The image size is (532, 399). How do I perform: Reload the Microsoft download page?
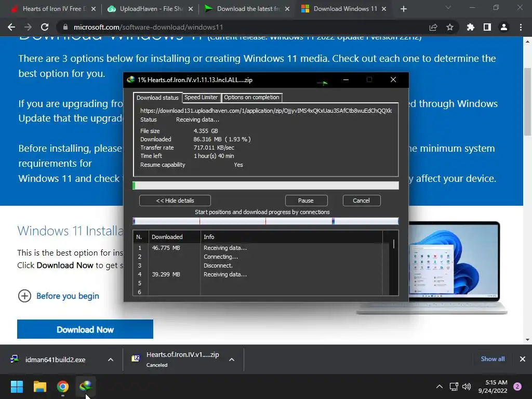pyautogui.click(x=45, y=27)
